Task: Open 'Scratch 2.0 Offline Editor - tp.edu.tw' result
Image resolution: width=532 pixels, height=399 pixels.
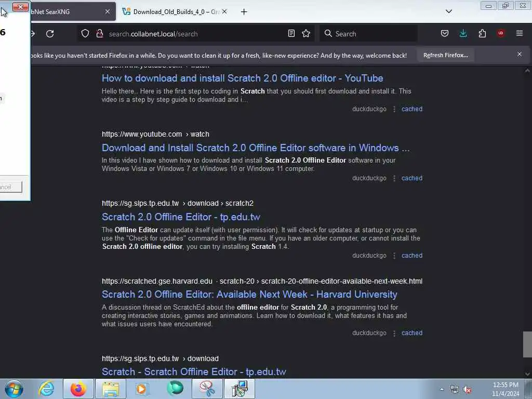Action: pyautogui.click(x=181, y=217)
